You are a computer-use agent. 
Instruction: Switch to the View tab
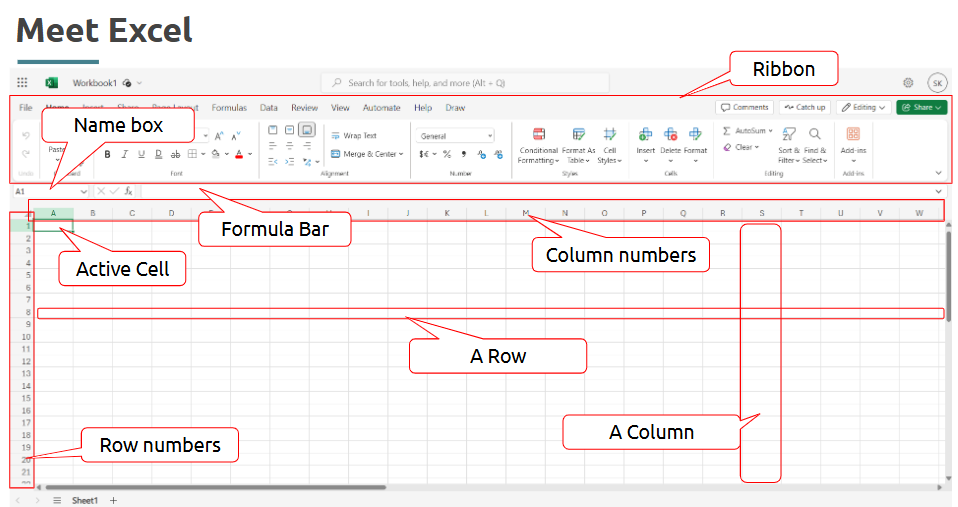pos(340,108)
